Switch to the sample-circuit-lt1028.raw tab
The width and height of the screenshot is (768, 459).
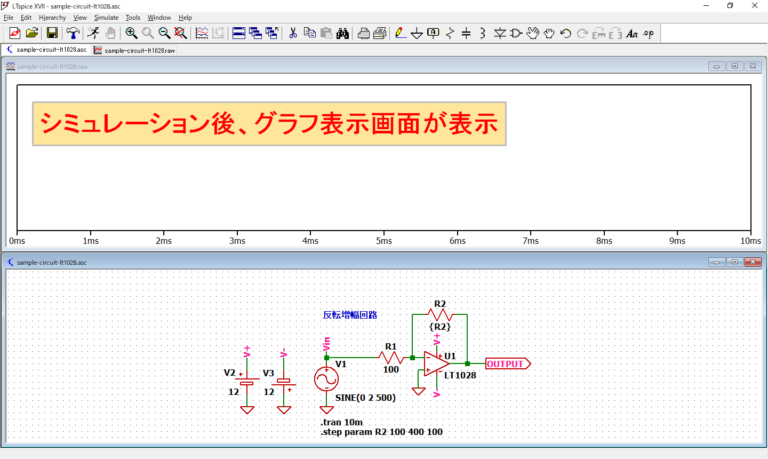click(x=134, y=49)
